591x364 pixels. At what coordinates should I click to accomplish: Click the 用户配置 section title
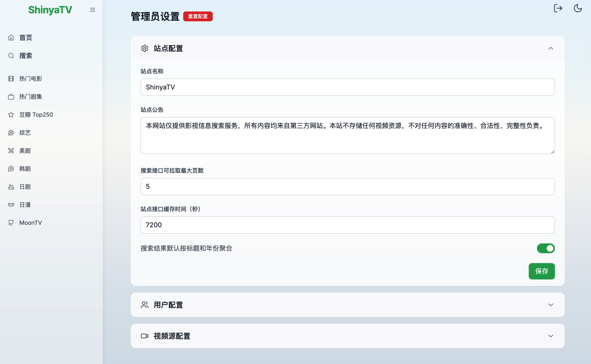pos(168,305)
